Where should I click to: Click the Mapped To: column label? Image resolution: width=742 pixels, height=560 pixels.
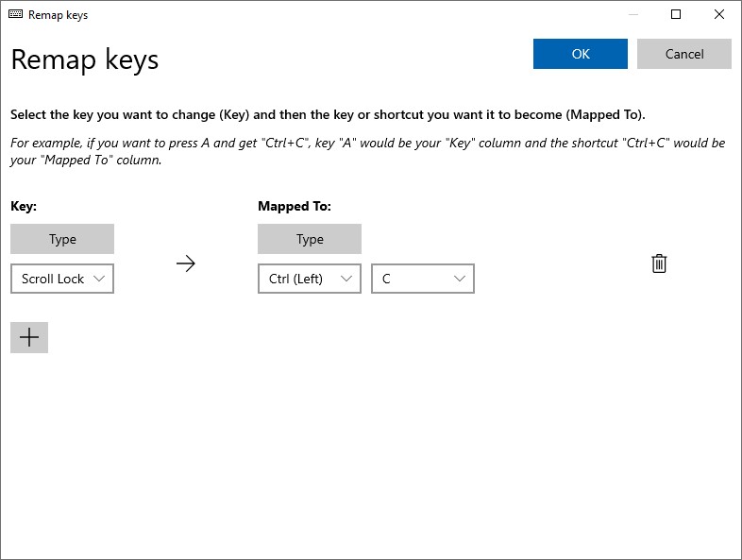tap(295, 206)
